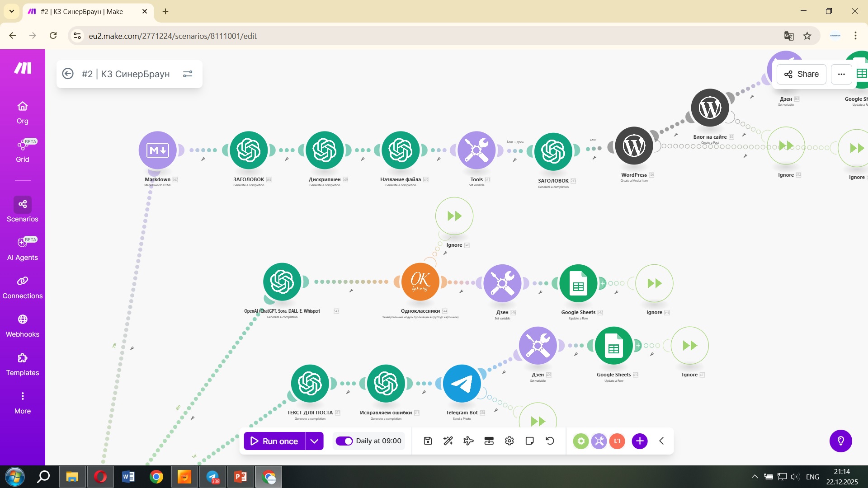The width and height of the screenshot is (868, 488).
Task: Select the #2 | КЗ СинерБраун browser tab
Action: (x=88, y=12)
